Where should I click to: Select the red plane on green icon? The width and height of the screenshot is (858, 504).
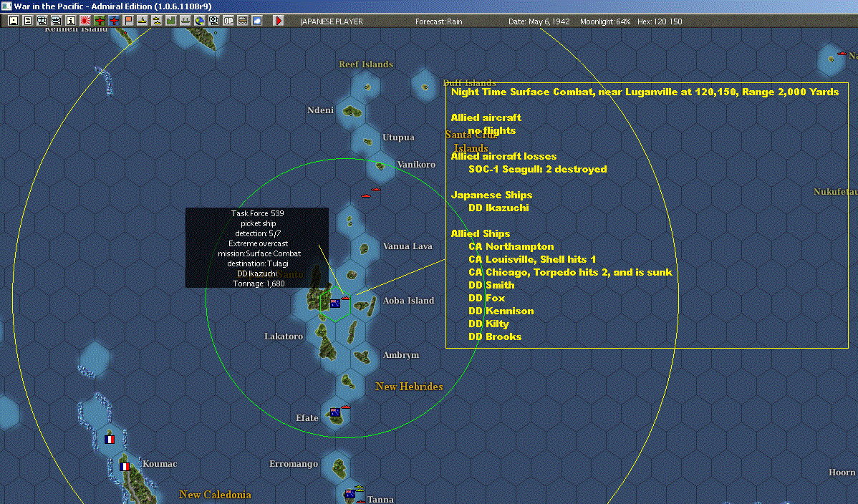(100, 21)
